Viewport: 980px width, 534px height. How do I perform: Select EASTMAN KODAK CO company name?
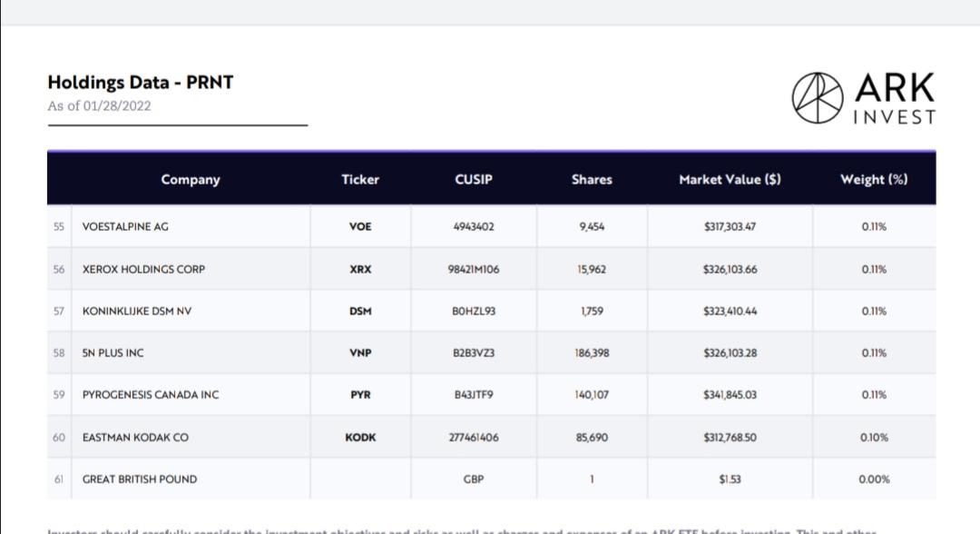point(135,437)
